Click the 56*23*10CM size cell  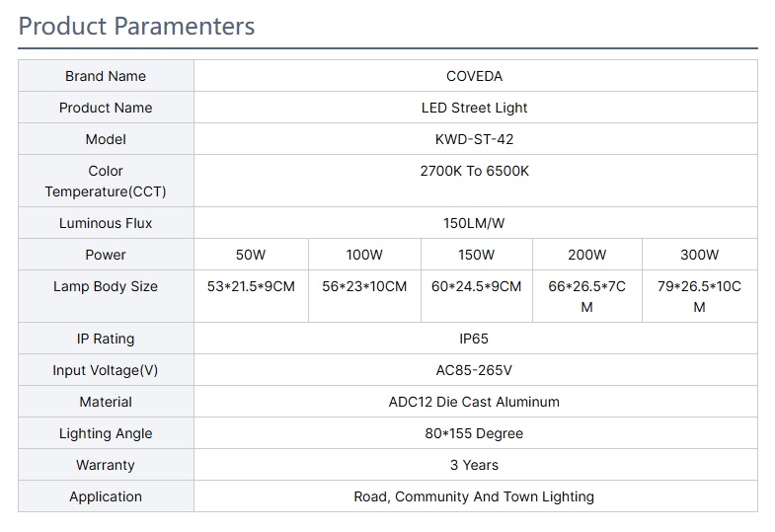click(x=364, y=286)
